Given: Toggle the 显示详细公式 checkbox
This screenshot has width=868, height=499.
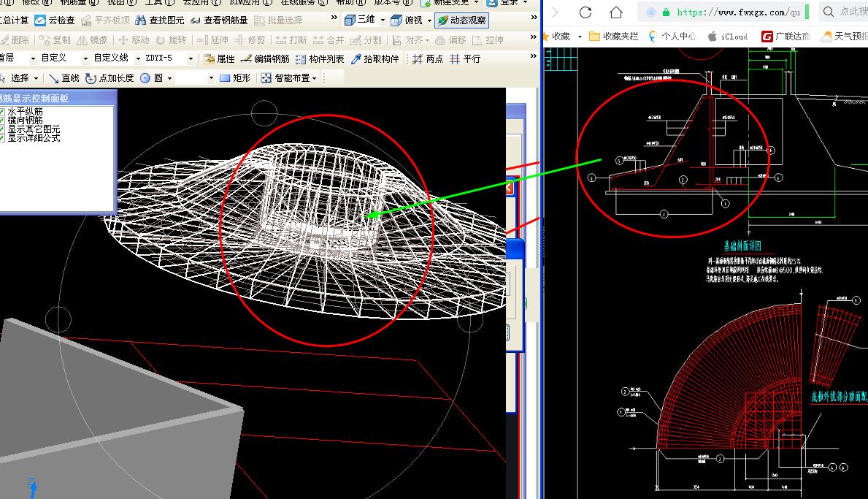Looking at the screenshot, I should 2,138.
